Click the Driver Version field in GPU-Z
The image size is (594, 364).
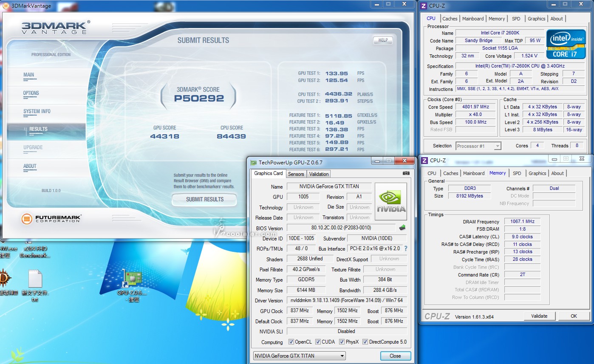(347, 300)
